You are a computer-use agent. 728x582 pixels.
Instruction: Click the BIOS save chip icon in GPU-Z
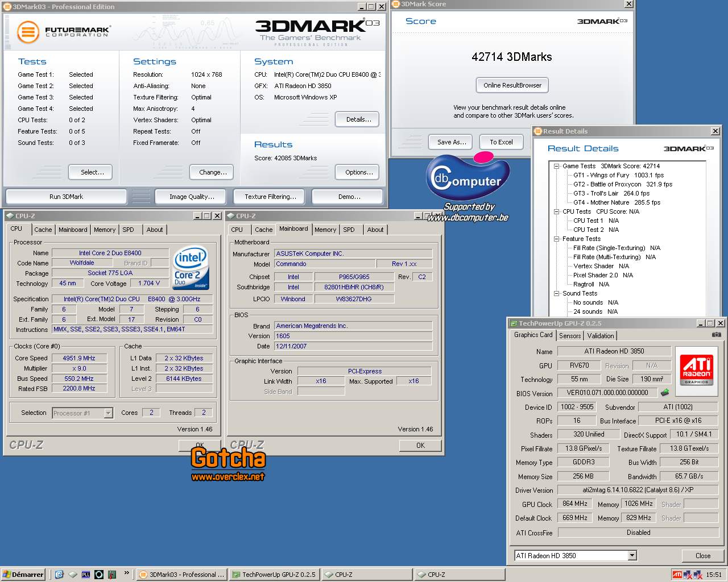[x=664, y=392]
